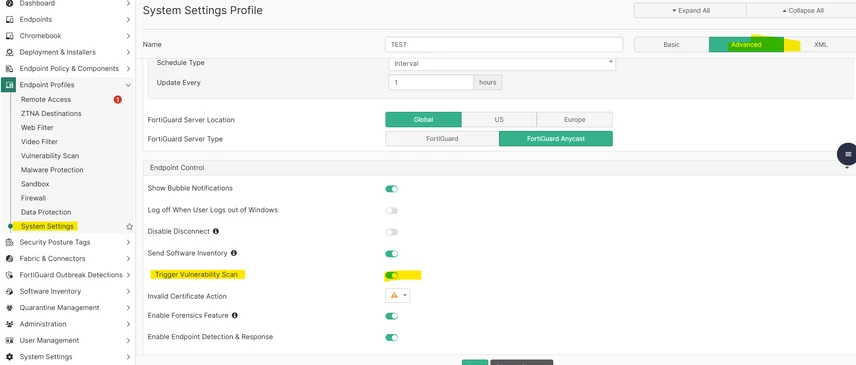Click the Administration sidebar icon

(x=9, y=324)
